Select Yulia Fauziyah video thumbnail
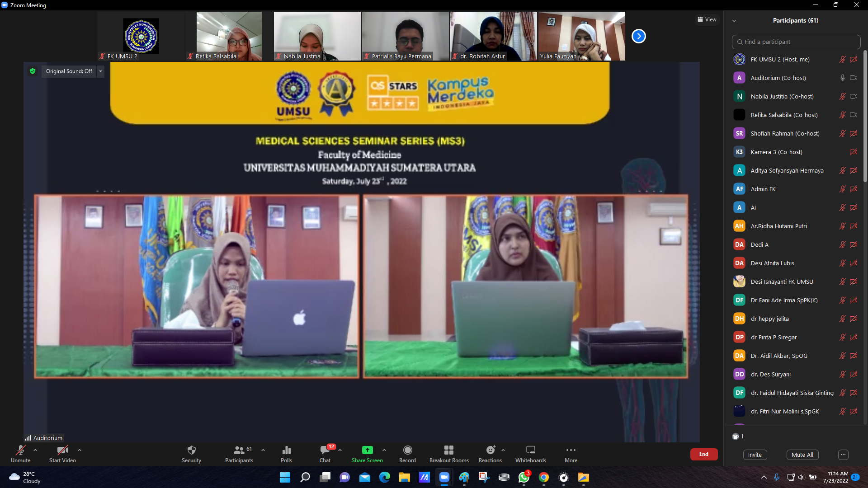This screenshot has height=488, width=868. [581, 36]
